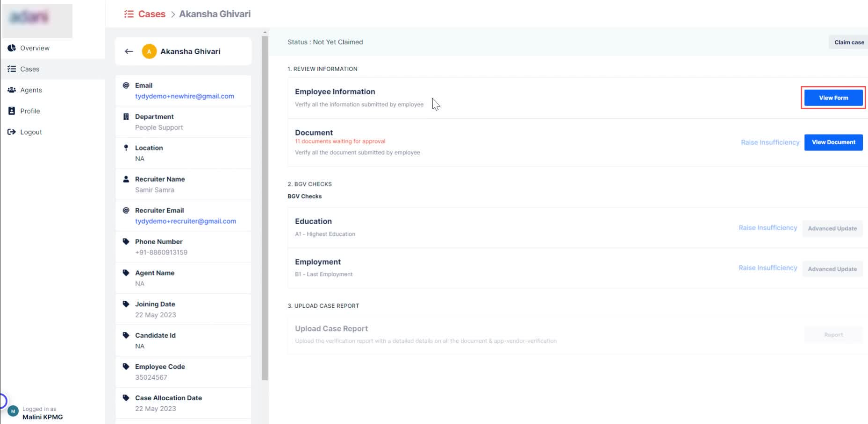Click the blurred company logo
Image resolution: width=868 pixels, height=424 pixels.
pyautogui.click(x=37, y=21)
